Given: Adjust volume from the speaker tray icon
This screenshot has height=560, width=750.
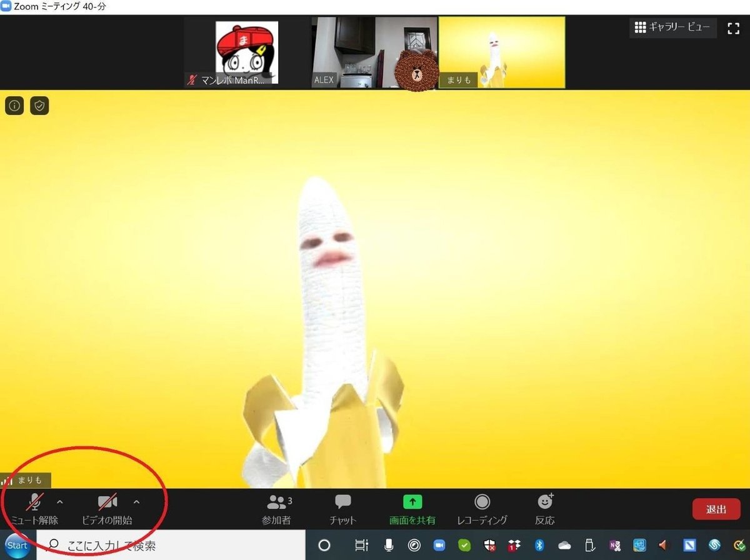Looking at the screenshot, I should click(664, 545).
